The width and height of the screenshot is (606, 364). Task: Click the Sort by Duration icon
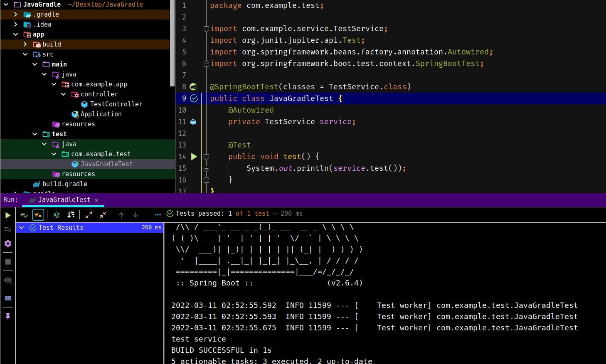[x=71, y=215]
